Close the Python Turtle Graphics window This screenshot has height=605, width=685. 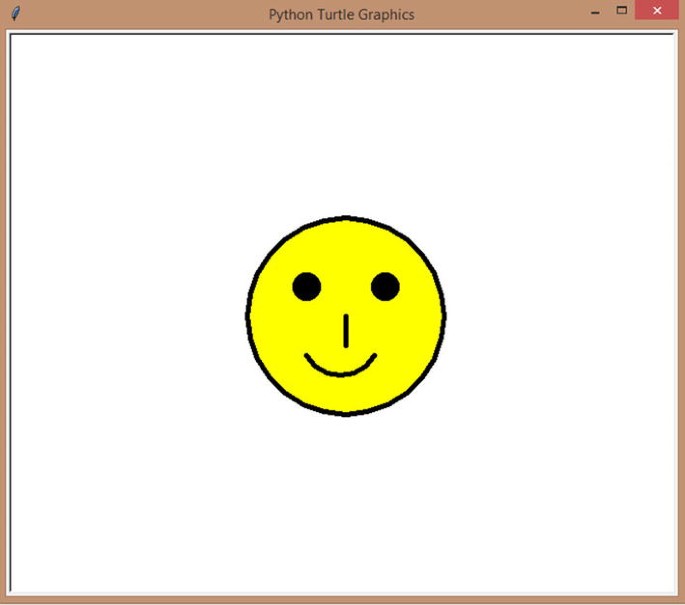tap(656, 12)
